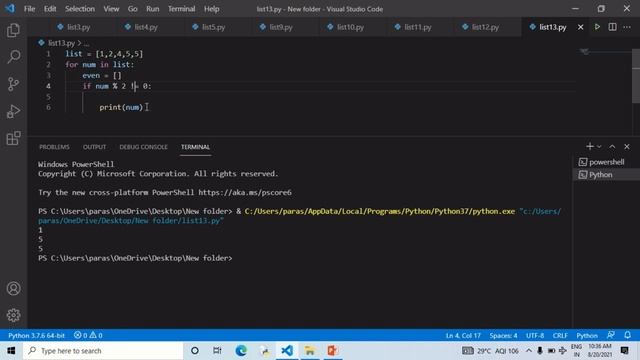
Task: Open the Windows Start menu
Action: pos(11,351)
